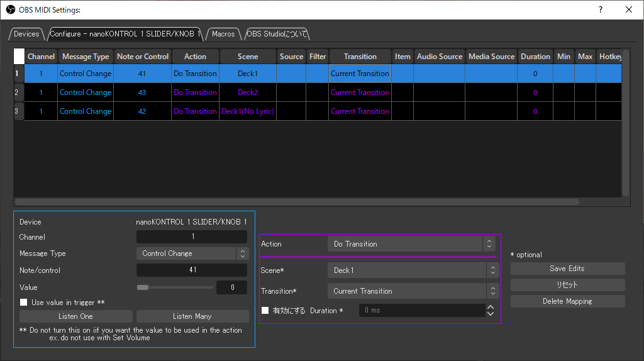The image size is (644, 361).
Task: Click the Min column header
Action: (x=563, y=56)
